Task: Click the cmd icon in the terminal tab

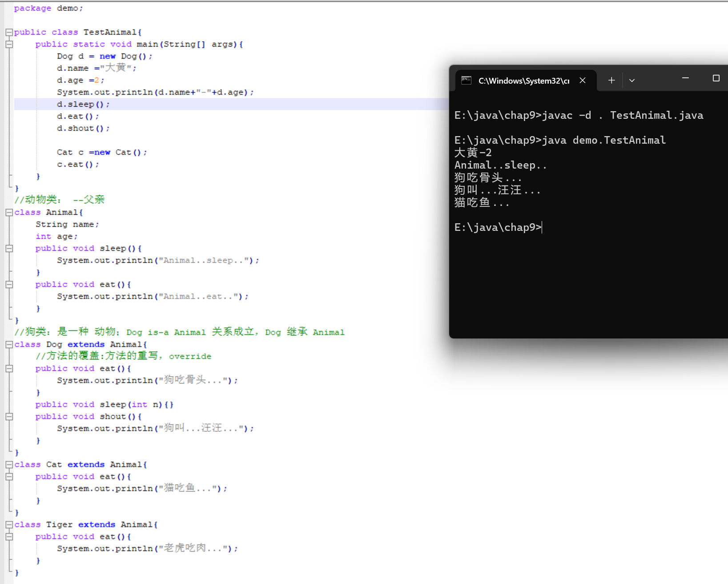Action: [466, 80]
